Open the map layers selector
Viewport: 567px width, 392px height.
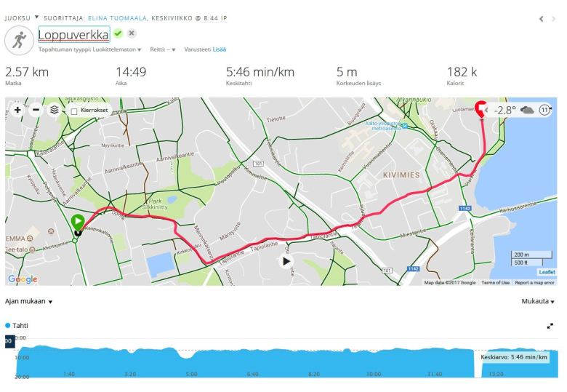click(x=54, y=110)
